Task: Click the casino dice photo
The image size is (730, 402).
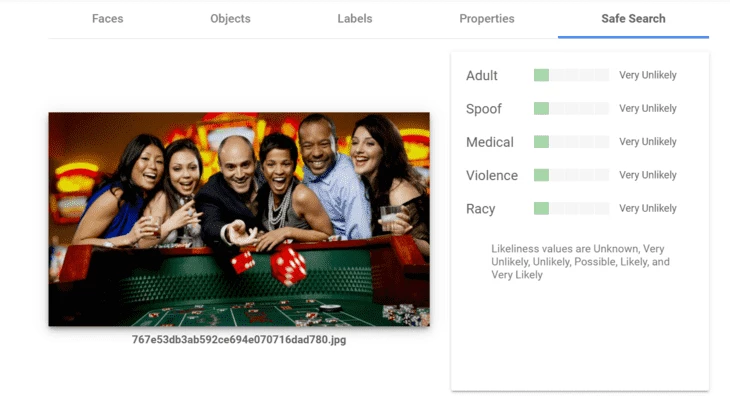Action: [x=239, y=219]
